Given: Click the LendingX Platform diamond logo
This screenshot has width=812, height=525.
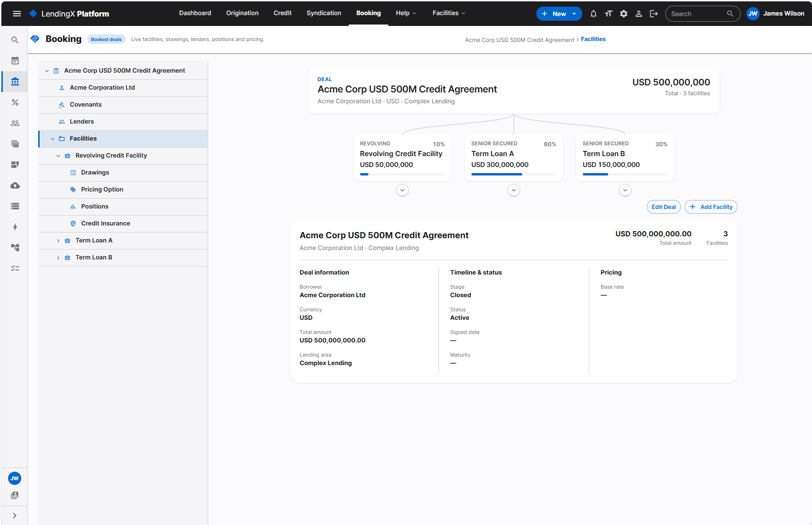Looking at the screenshot, I should pyautogui.click(x=33, y=14).
